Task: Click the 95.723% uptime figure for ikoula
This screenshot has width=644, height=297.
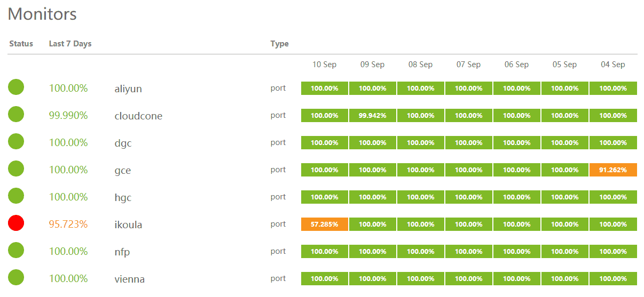Action: pos(68,224)
